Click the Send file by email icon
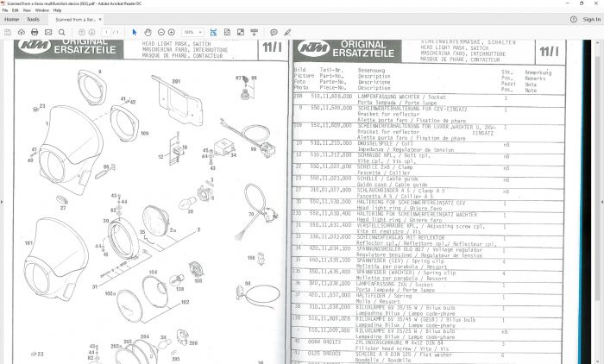 [x=48, y=32]
